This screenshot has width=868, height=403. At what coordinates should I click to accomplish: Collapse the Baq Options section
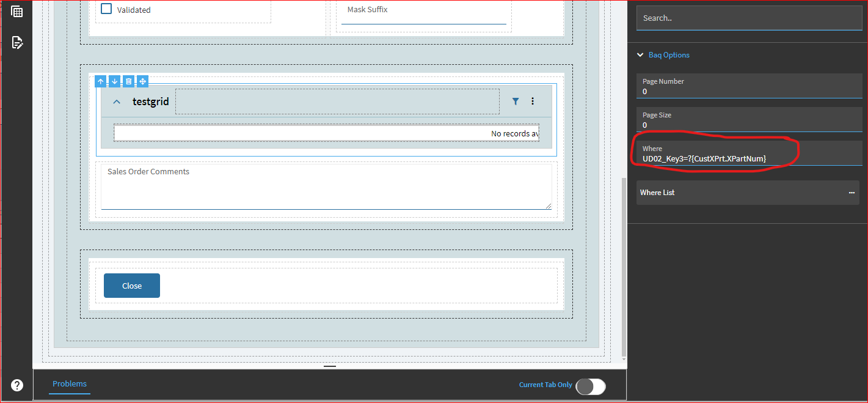(x=640, y=55)
